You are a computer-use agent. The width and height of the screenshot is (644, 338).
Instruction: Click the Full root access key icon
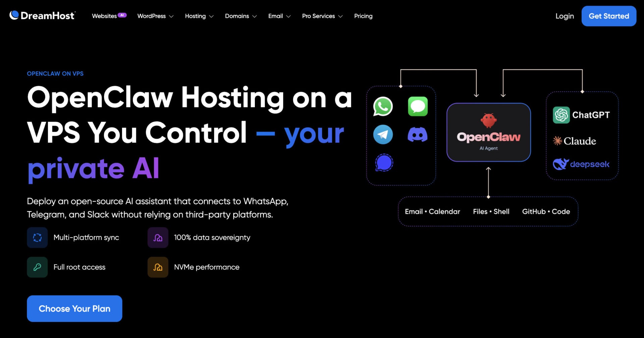click(x=37, y=267)
